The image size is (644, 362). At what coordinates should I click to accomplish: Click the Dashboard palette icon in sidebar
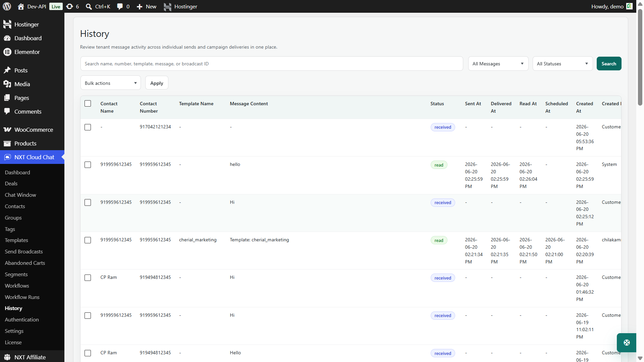click(7, 38)
